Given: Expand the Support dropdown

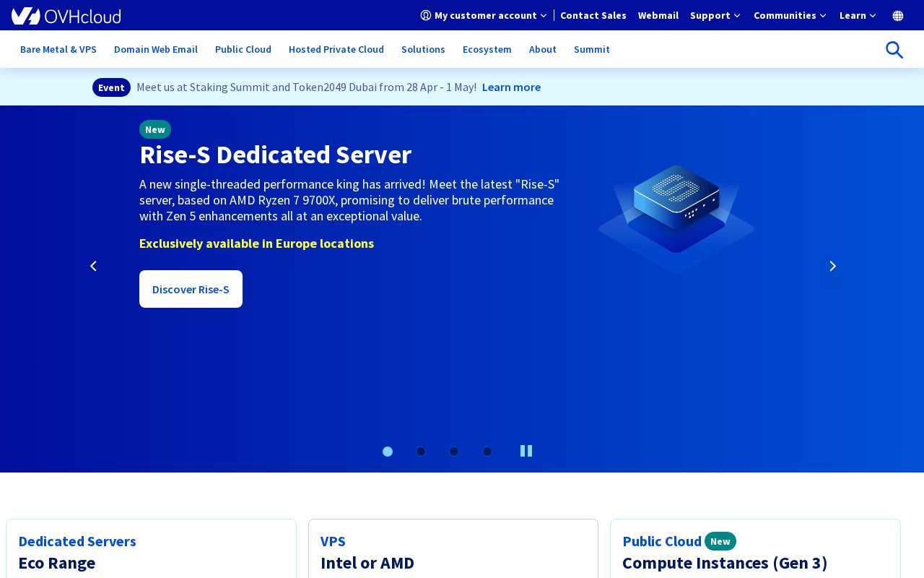Looking at the screenshot, I should [x=715, y=15].
